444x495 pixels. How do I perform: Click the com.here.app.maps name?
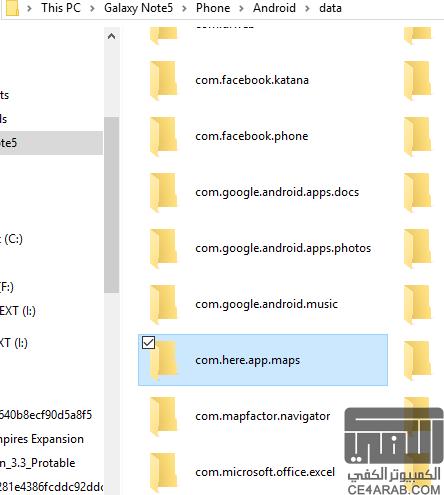(x=248, y=360)
